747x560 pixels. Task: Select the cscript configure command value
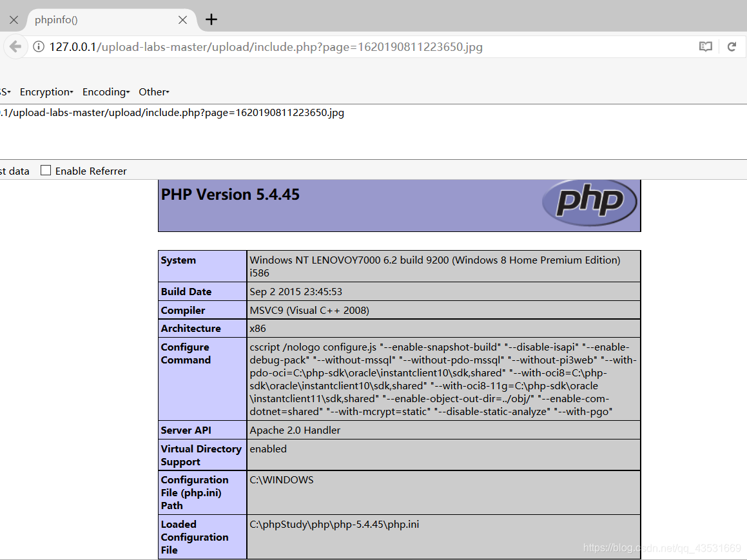pos(443,379)
